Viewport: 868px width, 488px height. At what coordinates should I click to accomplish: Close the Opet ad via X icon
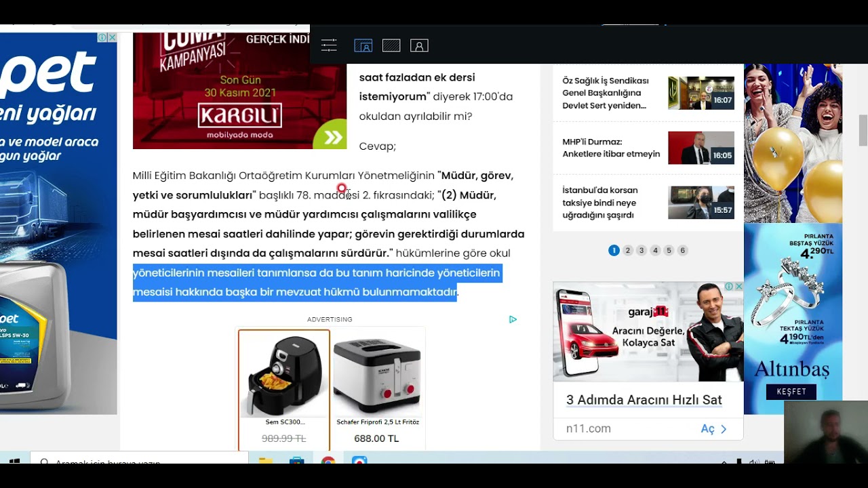pyautogui.click(x=112, y=37)
